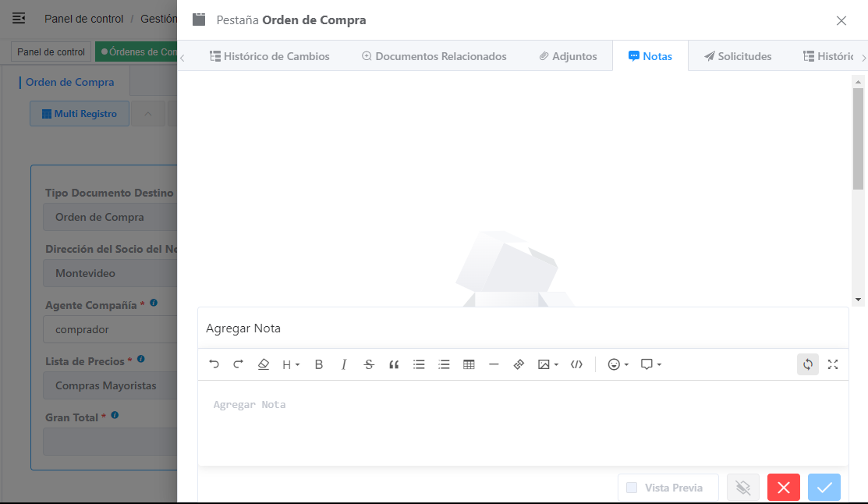Image resolution: width=868 pixels, height=504 pixels.
Task: Click the redo icon in note editor
Action: coord(239,364)
